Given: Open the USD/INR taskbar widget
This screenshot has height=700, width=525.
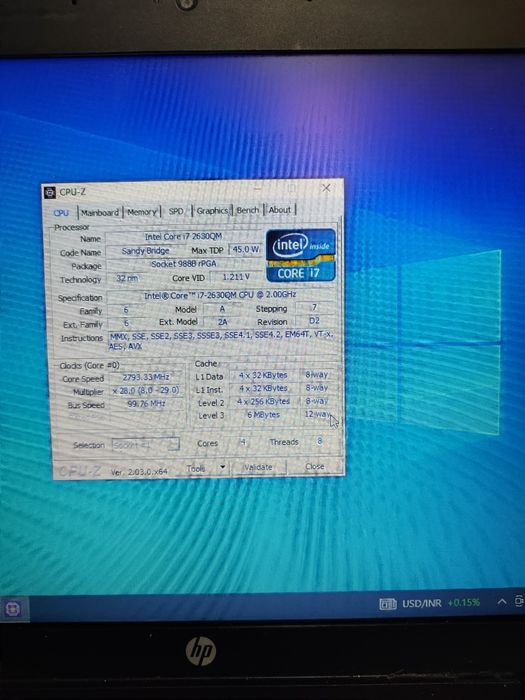Looking at the screenshot, I should (x=429, y=604).
